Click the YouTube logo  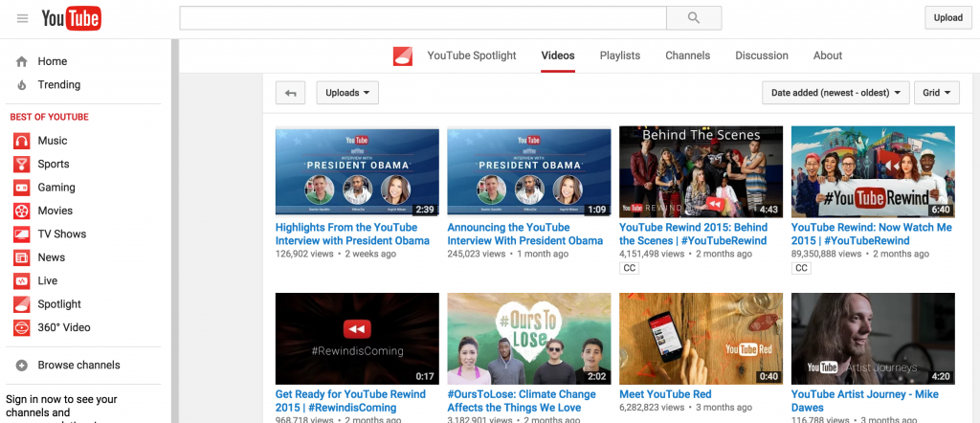click(71, 19)
